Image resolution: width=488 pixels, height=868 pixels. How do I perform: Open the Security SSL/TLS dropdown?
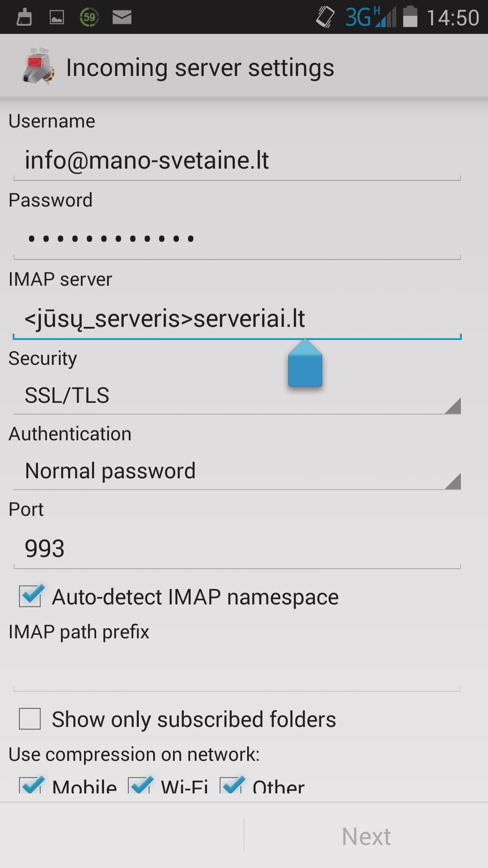pyautogui.click(x=237, y=396)
